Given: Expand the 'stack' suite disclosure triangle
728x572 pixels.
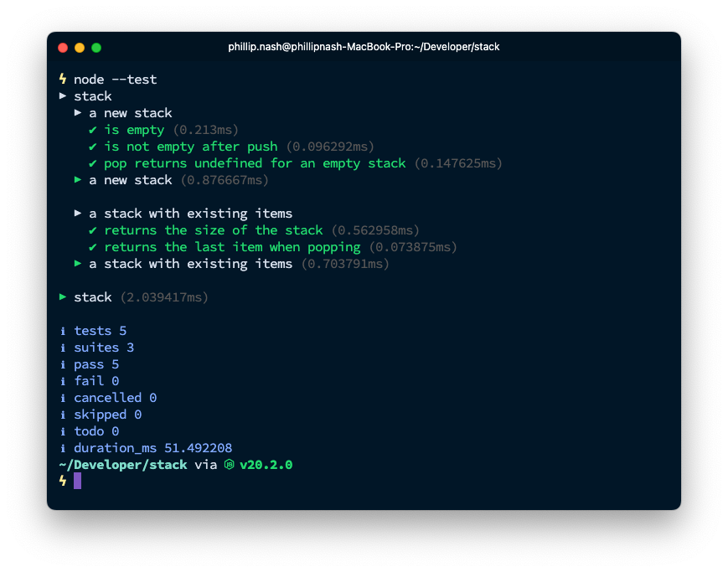Looking at the screenshot, I should [63, 95].
